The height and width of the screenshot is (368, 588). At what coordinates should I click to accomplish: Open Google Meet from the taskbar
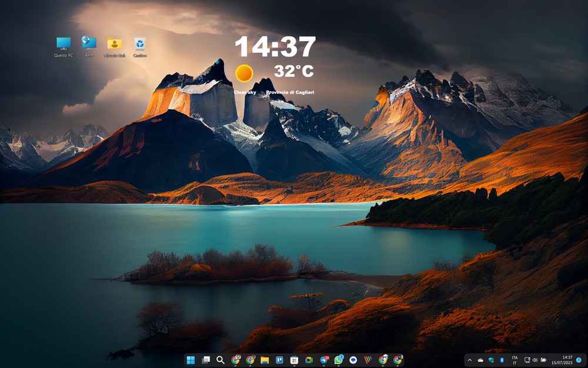pos(309,360)
